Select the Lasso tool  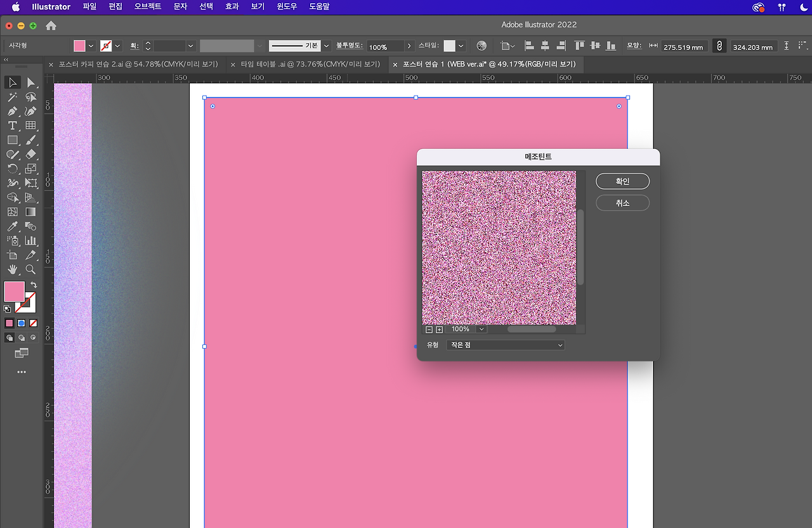tap(30, 97)
